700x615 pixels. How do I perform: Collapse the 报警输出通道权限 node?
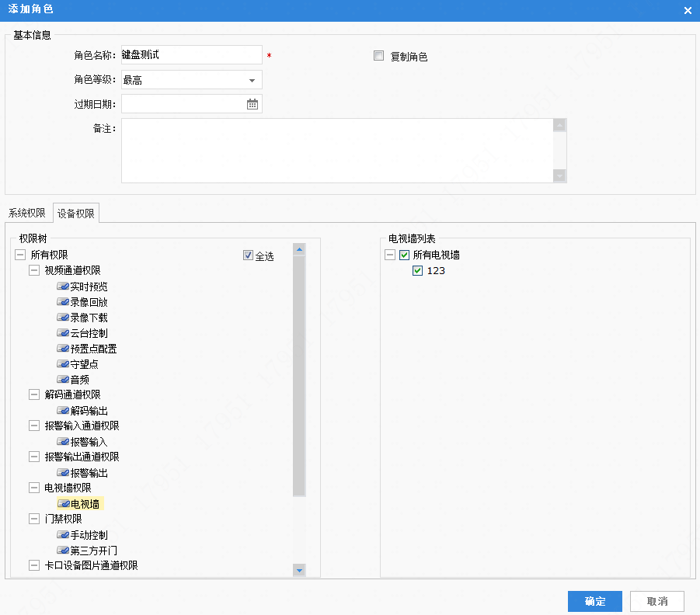pos(34,457)
